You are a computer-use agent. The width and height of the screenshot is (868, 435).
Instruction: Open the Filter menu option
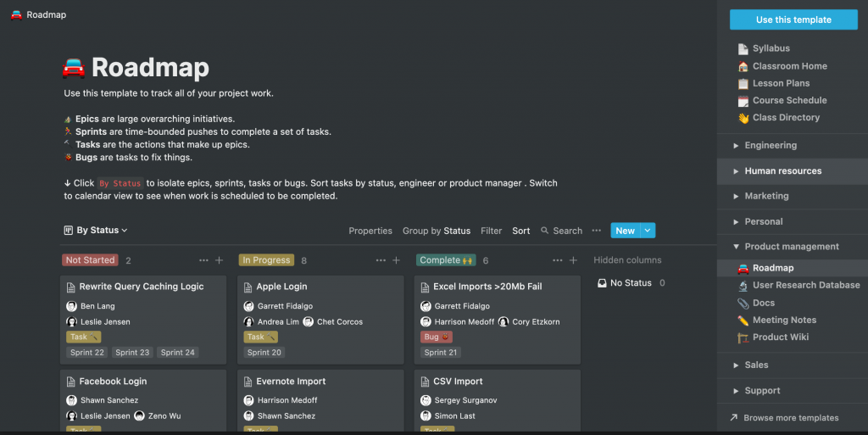tap(491, 231)
